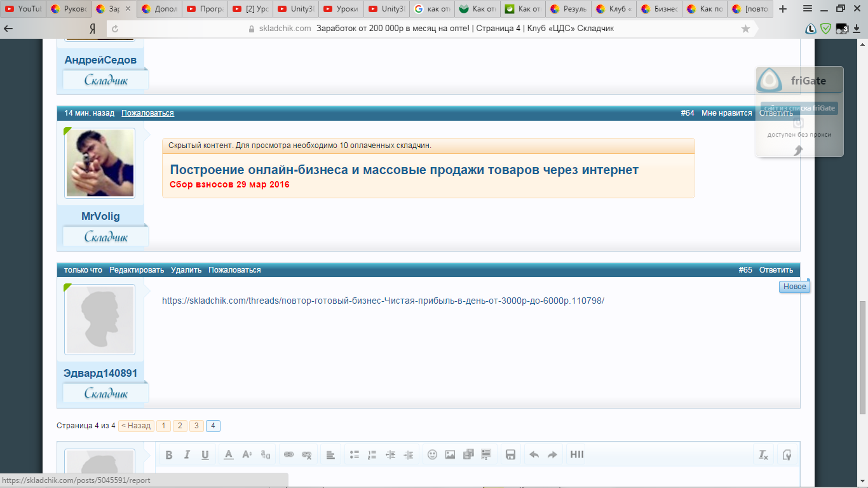The image size is (868, 488).
Task: Open the font family dropdown in editor
Action: coord(266,454)
